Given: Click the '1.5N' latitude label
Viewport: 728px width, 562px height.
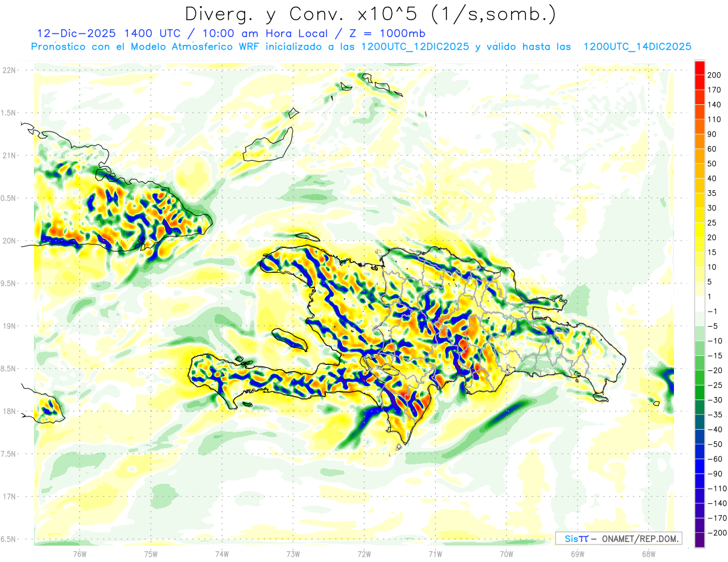Looking at the screenshot, I should coord(8,113).
